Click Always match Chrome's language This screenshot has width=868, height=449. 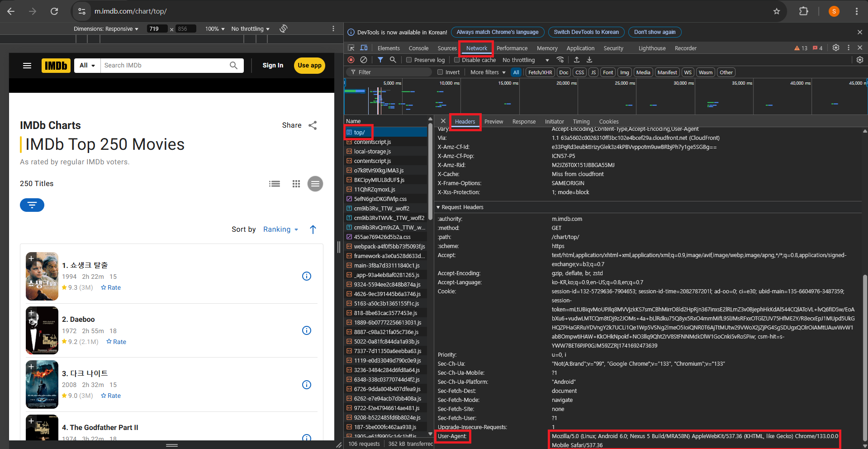coord(498,32)
